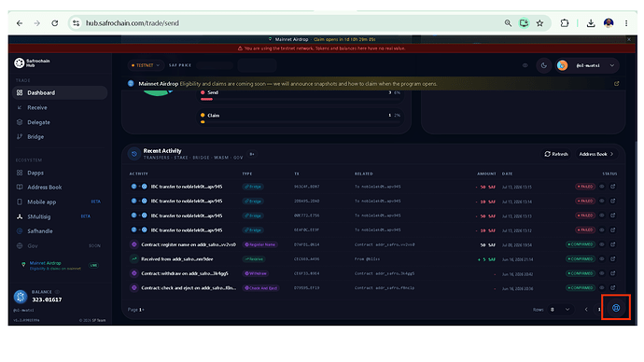
Task: Open the Mainnet Airdrop banner external link
Action: [x=617, y=84]
